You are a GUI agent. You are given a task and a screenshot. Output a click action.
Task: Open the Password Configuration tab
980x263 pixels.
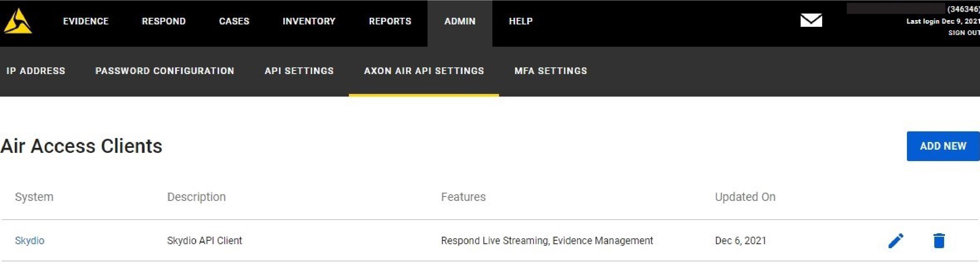pos(164,71)
